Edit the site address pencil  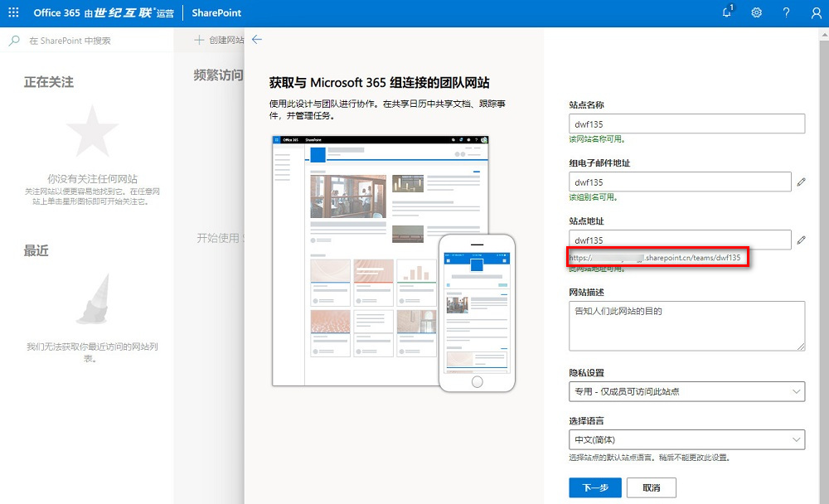tap(802, 240)
